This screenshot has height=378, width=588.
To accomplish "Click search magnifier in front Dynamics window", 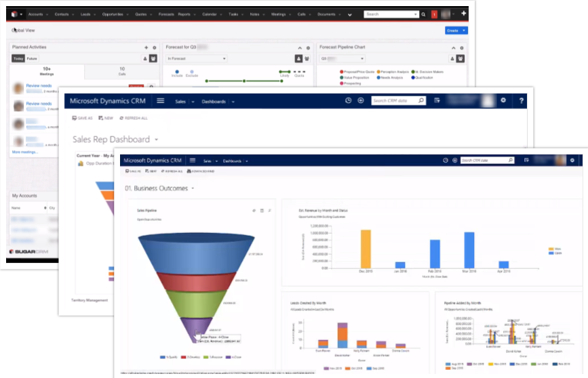I will 511,161.
